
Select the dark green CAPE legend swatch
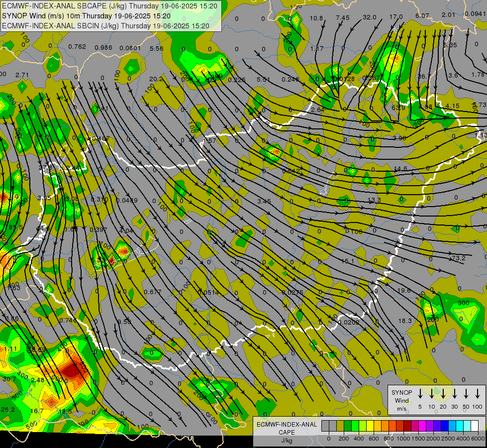point(348,426)
